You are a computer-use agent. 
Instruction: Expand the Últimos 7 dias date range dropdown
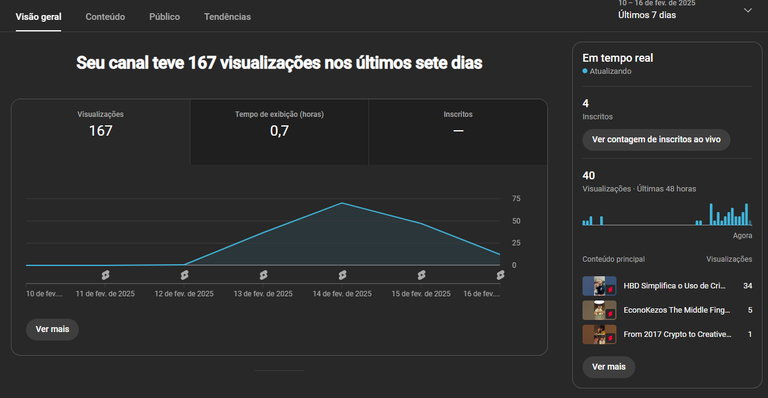(685, 10)
